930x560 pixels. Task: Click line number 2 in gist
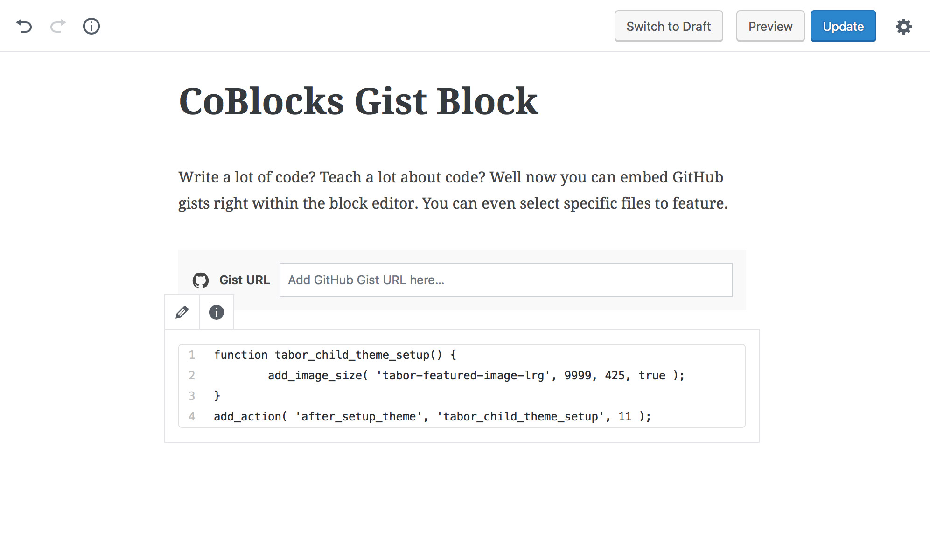(192, 376)
